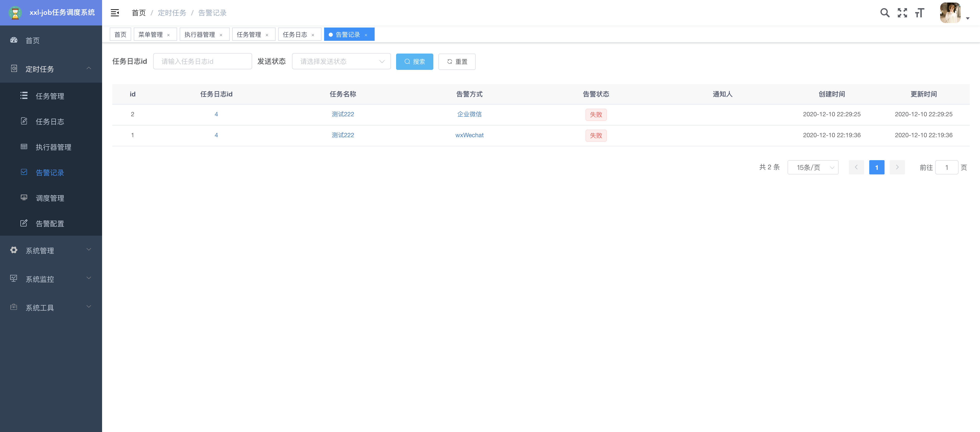This screenshot has height=432, width=980.
Task: Select 调度管理 sidebar item
Action: [50, 198]
